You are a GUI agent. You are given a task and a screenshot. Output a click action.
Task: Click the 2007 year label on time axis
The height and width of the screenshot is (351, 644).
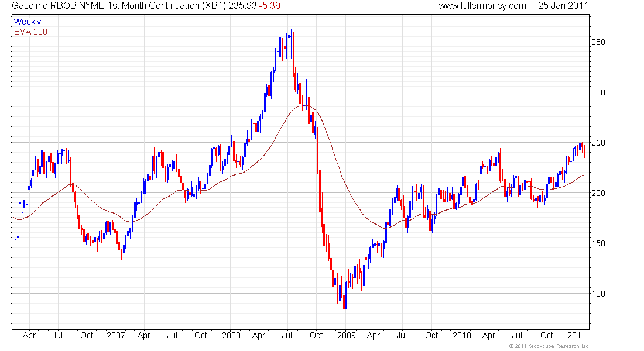click(115, 335)
